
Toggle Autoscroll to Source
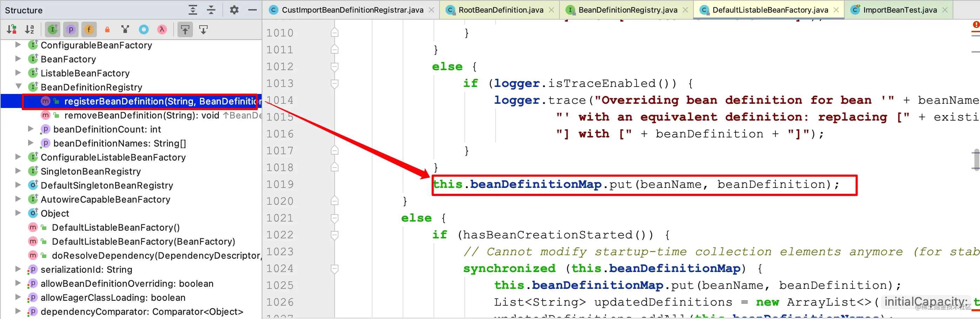185,29
